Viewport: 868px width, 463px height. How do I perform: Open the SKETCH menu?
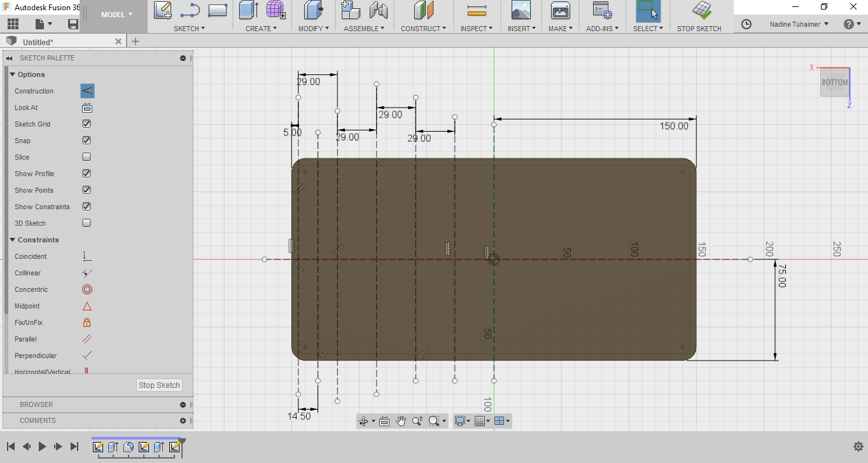[x=190, y=29]
